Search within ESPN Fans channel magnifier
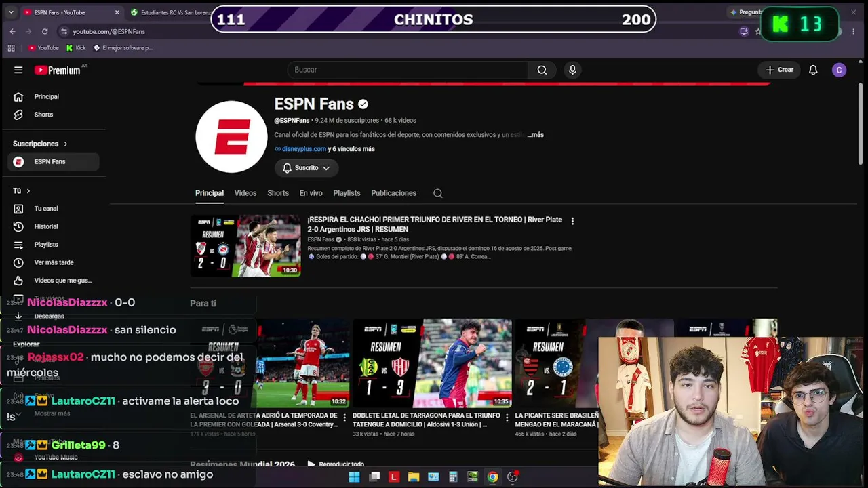The image size is (868, 488). tap(438, 193)
